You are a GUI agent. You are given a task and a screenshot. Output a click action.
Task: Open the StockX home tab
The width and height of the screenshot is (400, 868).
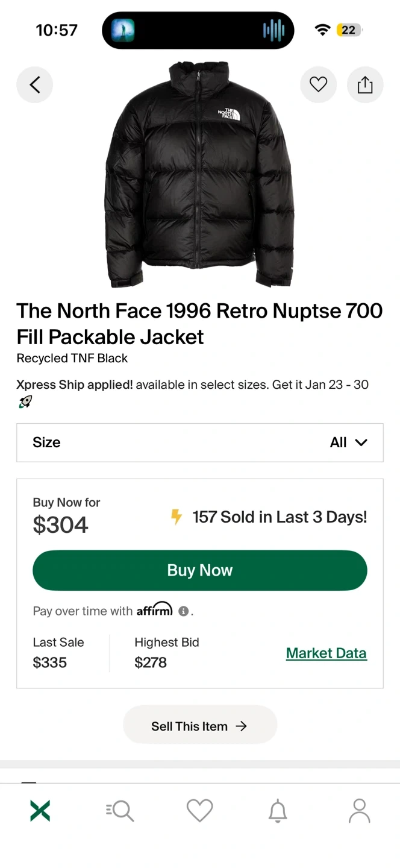tap(40, 811)
